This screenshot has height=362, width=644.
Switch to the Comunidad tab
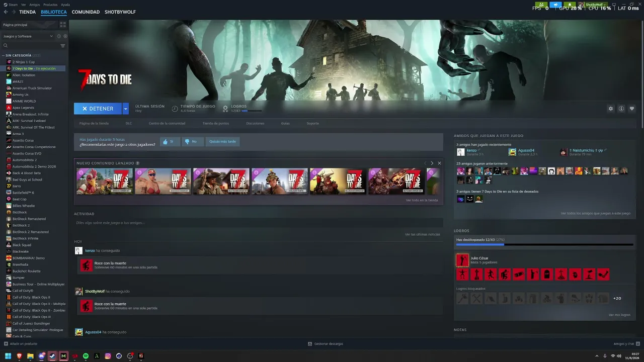click(x=86, y=12)
